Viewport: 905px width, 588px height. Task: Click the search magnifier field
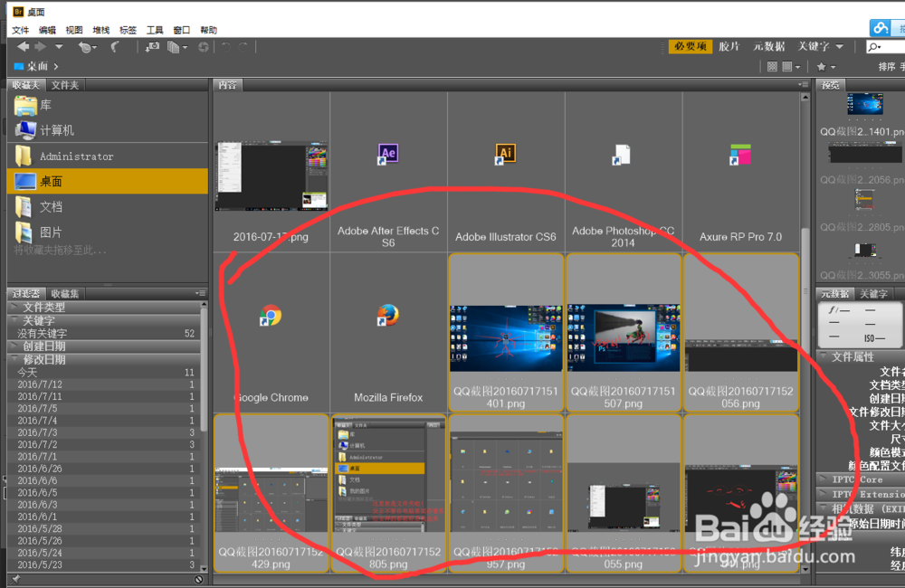885,47
